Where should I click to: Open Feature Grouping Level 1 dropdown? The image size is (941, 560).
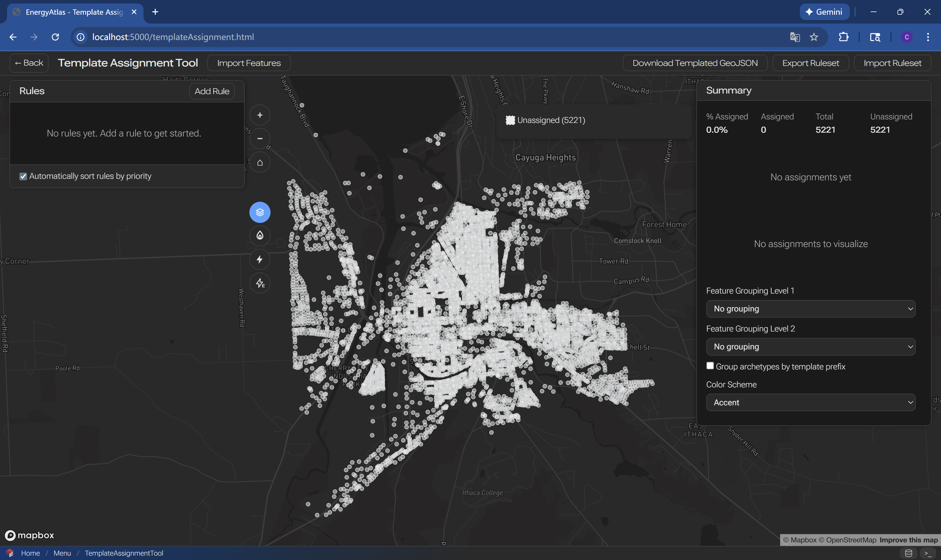[810, 309]
